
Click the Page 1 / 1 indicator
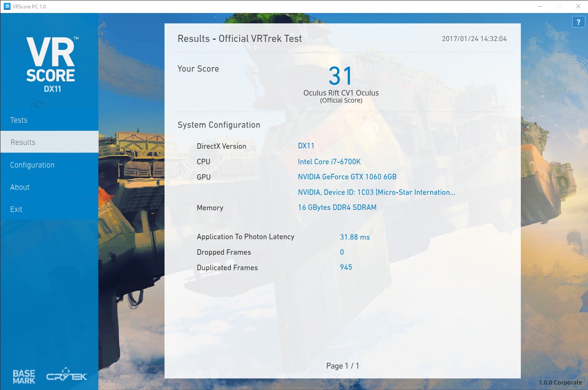coord(342,366)
